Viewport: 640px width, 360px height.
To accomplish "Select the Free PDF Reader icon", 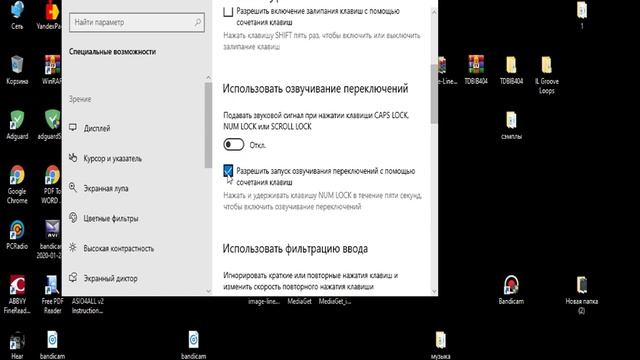I will [52, 294].
